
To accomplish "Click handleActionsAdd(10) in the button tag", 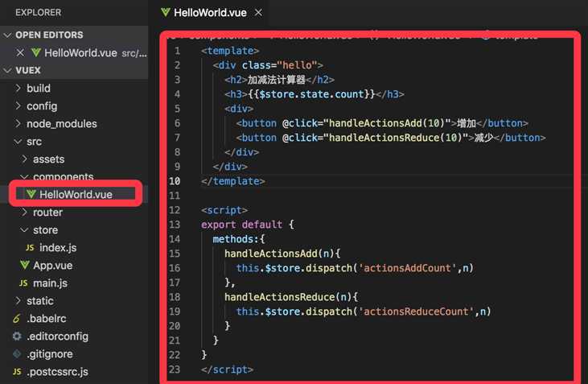I will (x=387, y=123).
